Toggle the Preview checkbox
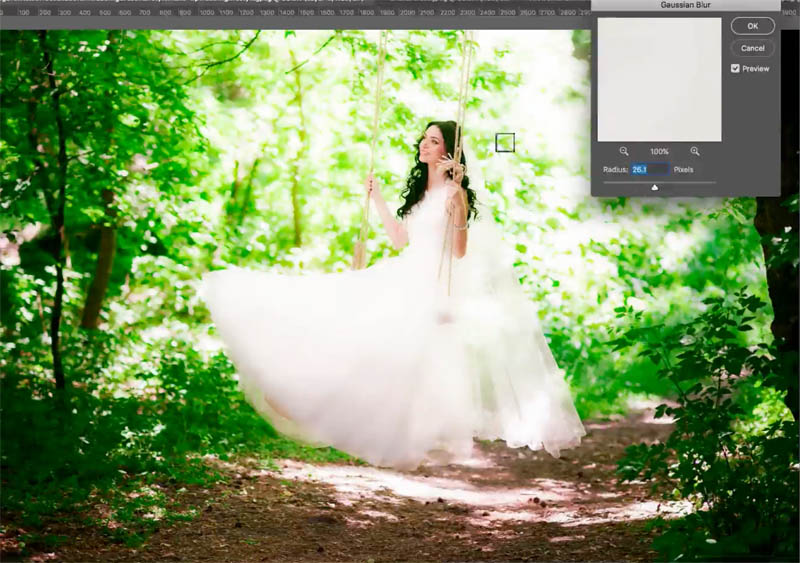 [x=736, y=68]
